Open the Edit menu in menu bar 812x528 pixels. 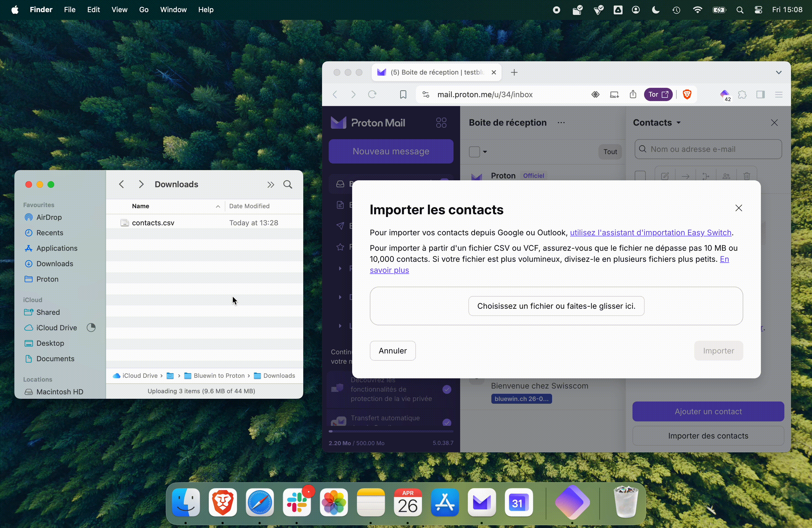coord(93,10)
